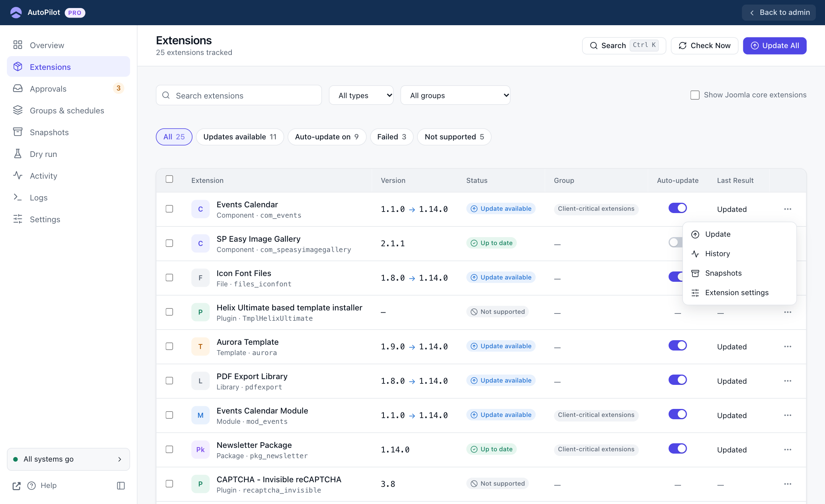The width and height of the screenshot is (825, 504).
Task: Open the All groups dropdown
Action: click(455, 95)
